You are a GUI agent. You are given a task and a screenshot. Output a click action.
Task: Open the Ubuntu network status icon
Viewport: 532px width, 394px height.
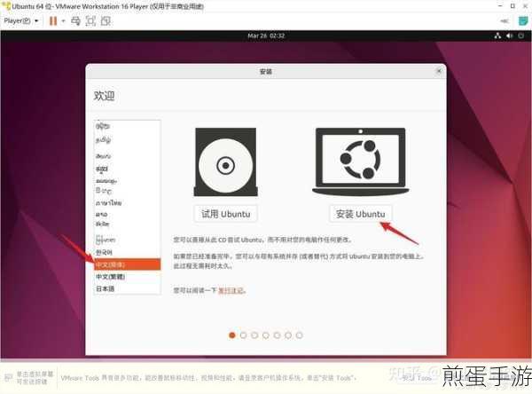[497, 35]
